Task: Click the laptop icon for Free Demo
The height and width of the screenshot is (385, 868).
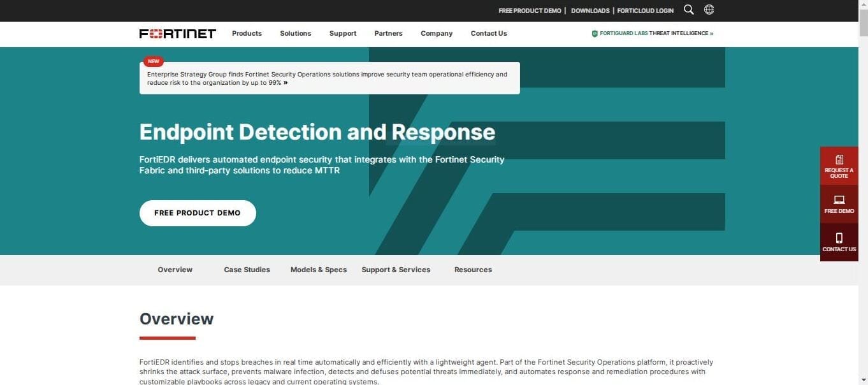Action: click(839, 201)
